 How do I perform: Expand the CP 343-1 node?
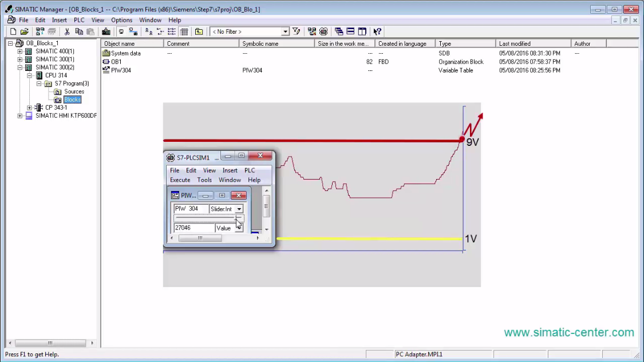30,108
